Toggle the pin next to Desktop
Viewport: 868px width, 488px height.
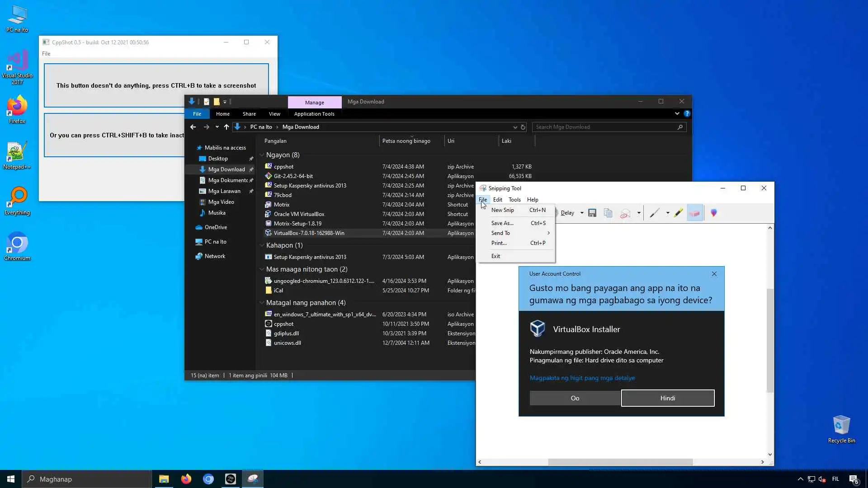coord(251,159)
